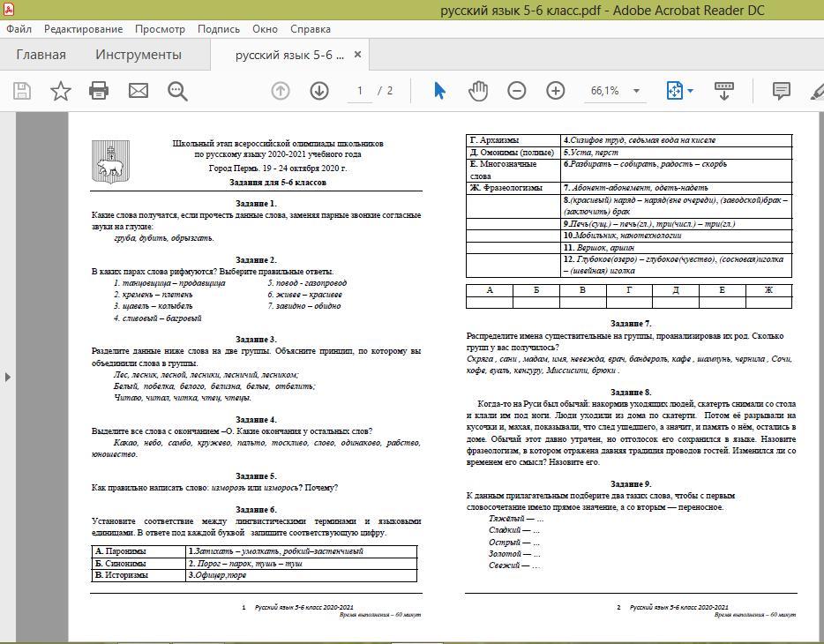This screenshot has width=824, height=644.
Task: Click the Save file floppy disk icon
Action: click(22, 91)
